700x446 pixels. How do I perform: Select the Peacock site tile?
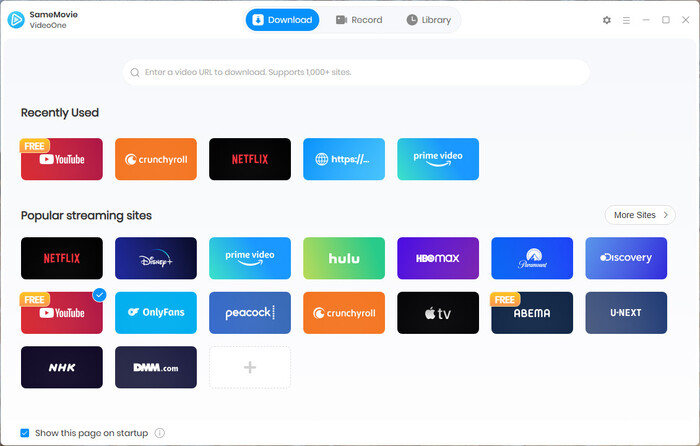pos(250,313)
